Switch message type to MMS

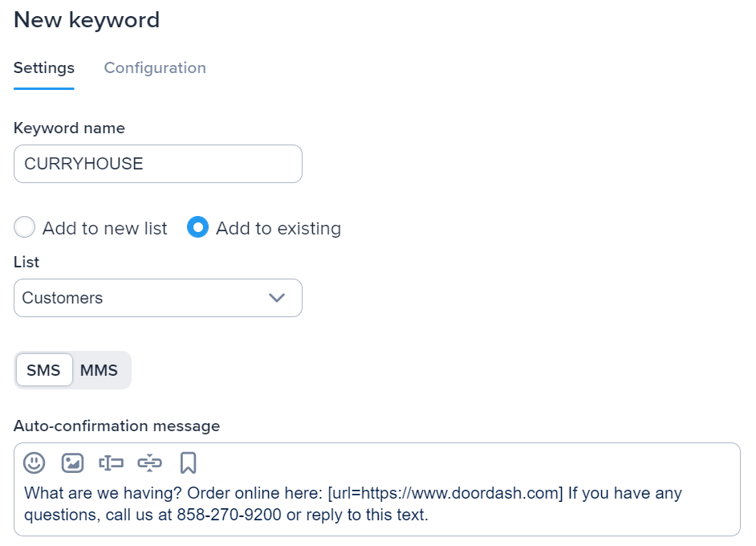pyautogui.click(x=99, y=370)
